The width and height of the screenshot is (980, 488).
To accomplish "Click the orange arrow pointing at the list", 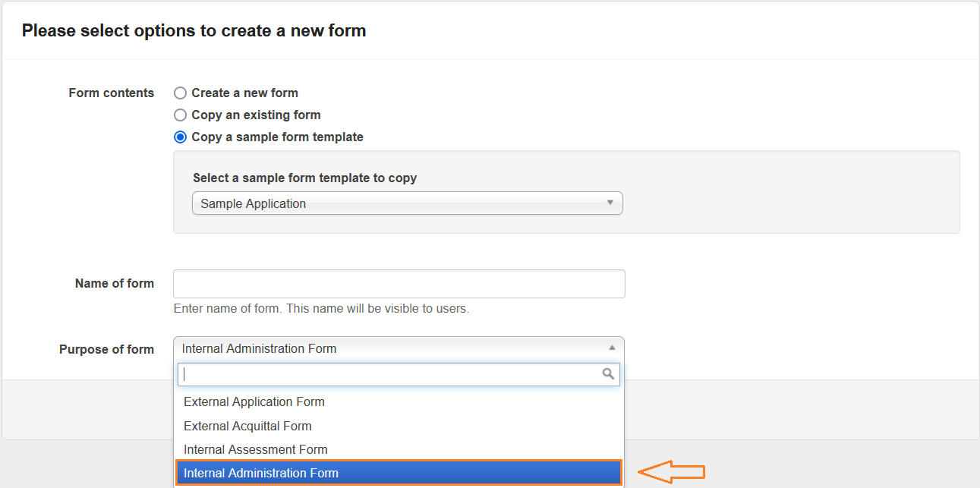I will pyautogui.click(x=672, y=472).
